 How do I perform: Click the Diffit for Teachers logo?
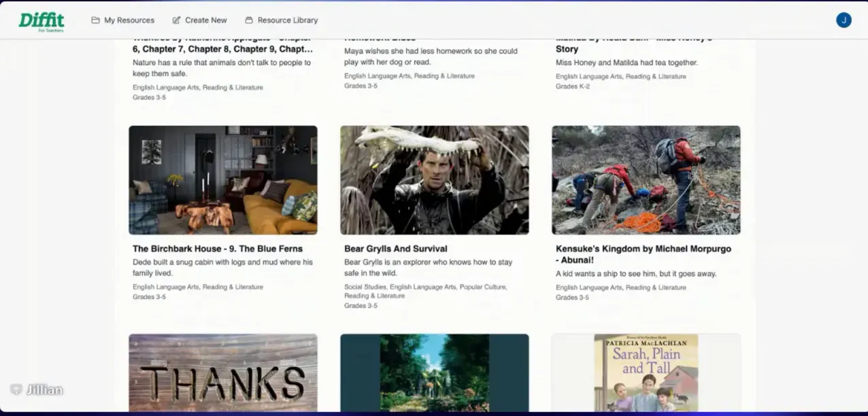[x=41, y=21]
